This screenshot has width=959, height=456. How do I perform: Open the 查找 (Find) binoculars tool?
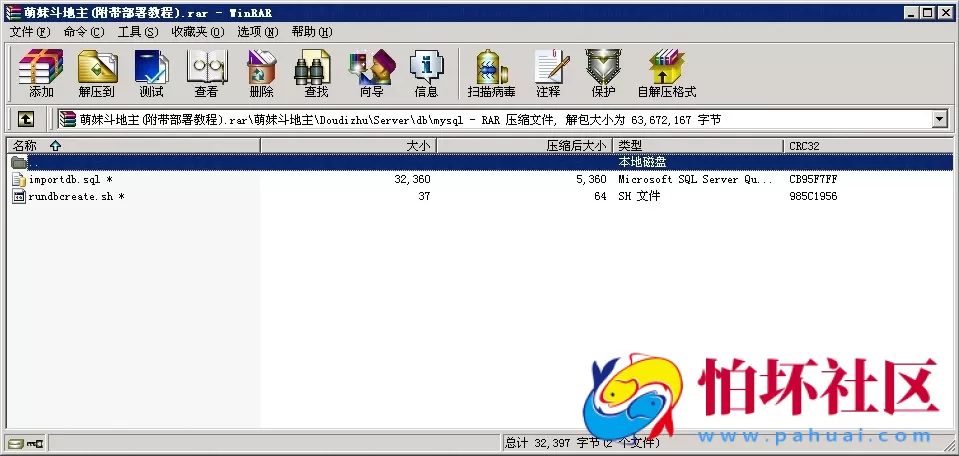316,73
